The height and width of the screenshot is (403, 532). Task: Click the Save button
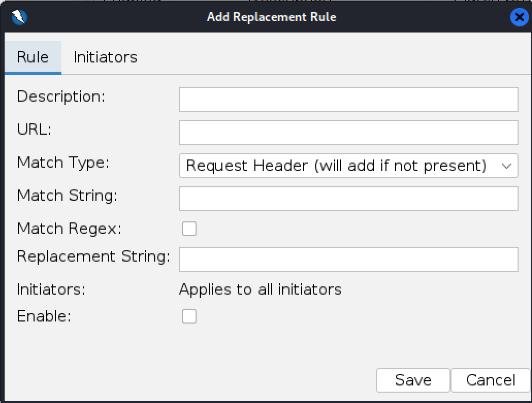coord(412,380)
